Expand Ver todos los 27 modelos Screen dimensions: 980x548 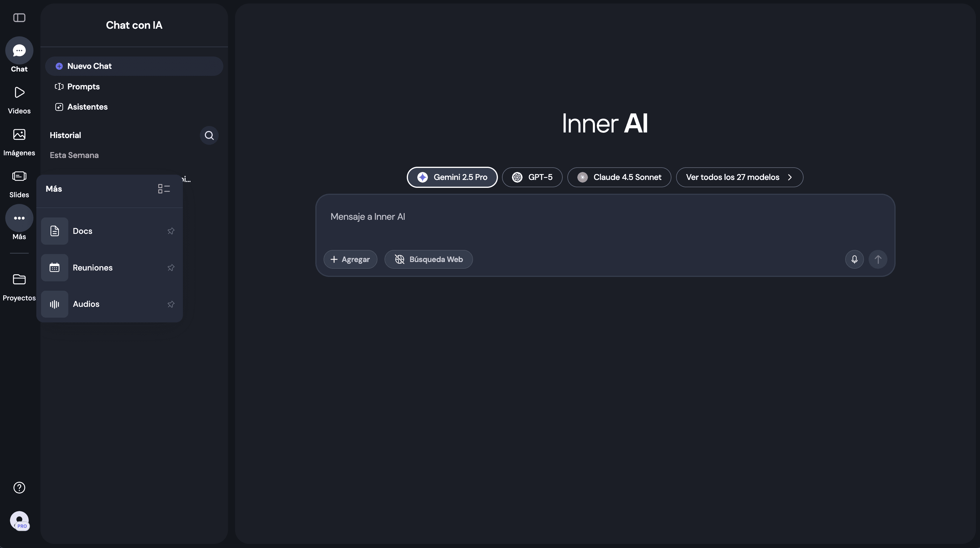[x=739, y=177]
